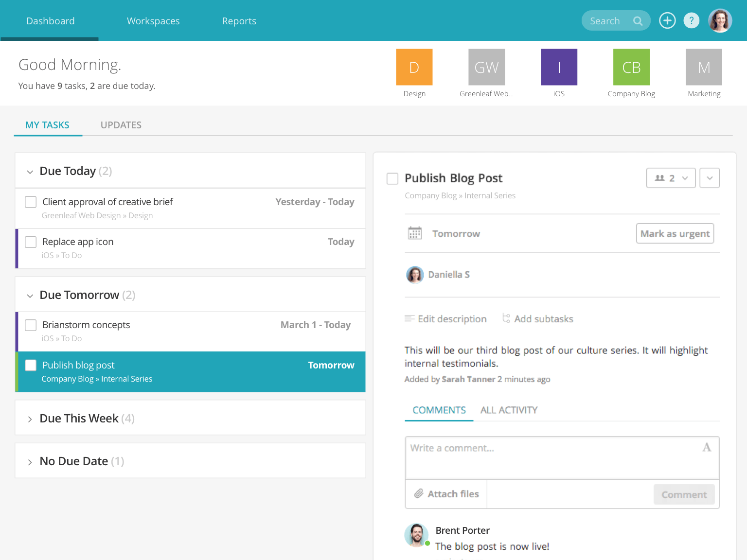
Task: Click the Attach files button
Action: pos(446,494)
